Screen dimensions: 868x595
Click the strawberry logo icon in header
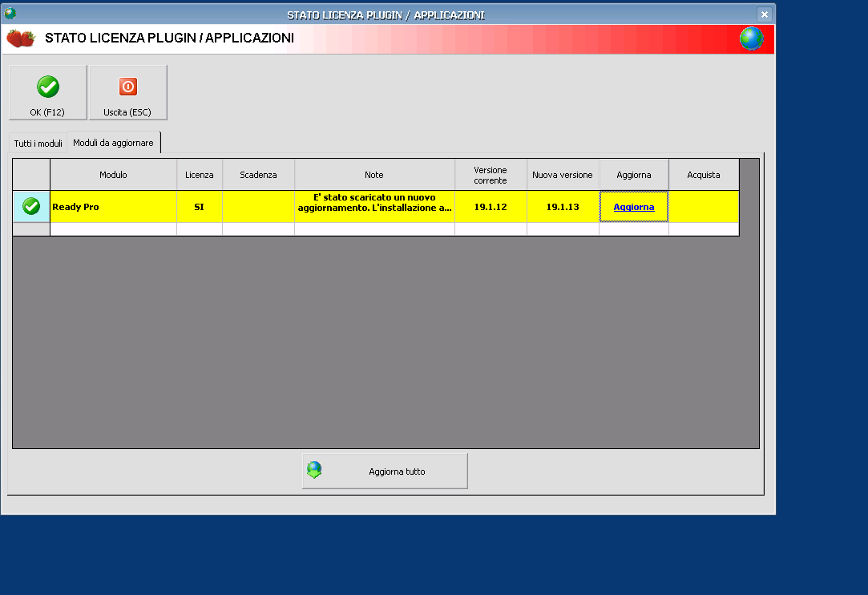(x=21, y=38)
